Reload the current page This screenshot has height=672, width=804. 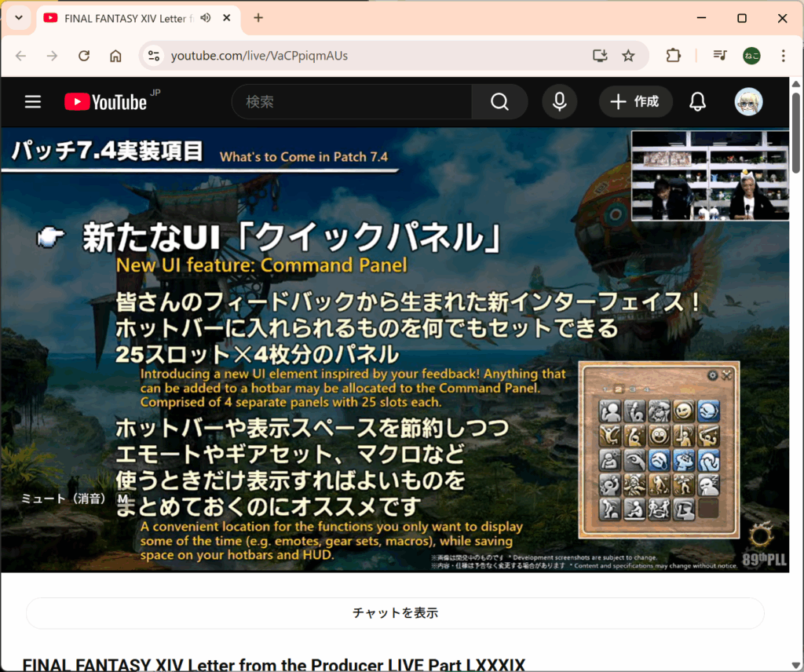(x=84, y=56)
